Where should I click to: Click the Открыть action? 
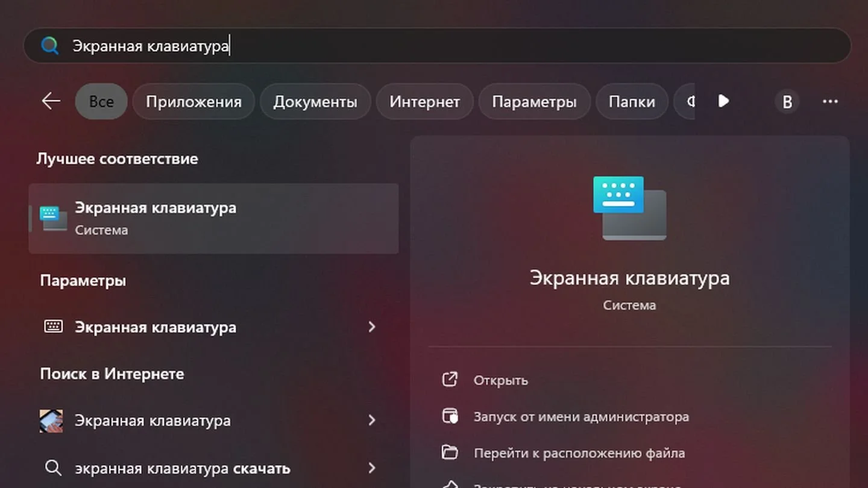[500, 381]
